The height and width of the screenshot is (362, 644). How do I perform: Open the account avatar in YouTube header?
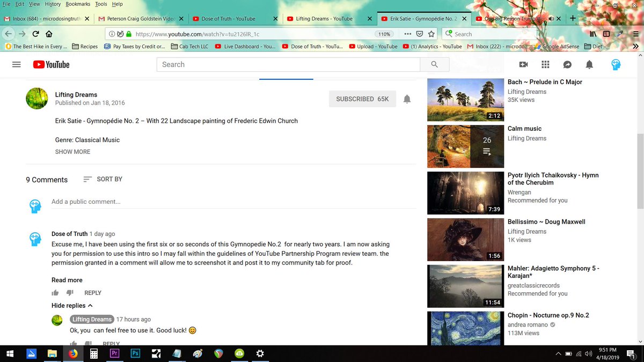(616, 64)
